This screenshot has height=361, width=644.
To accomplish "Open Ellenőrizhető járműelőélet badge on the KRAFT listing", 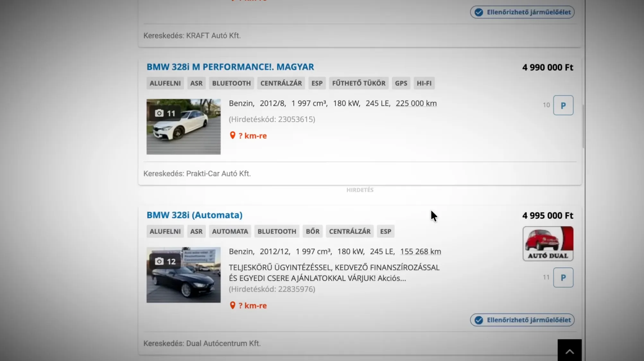I will (x=522, y=12).
